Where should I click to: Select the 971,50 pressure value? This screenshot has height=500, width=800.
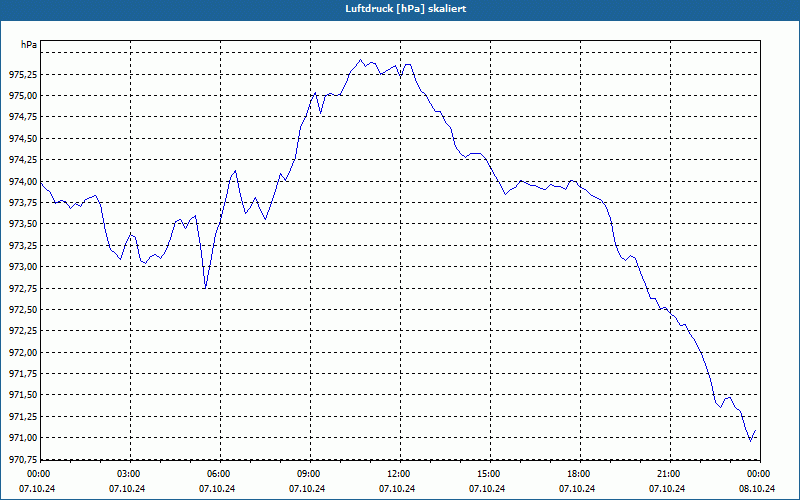[x=23, y=395]
